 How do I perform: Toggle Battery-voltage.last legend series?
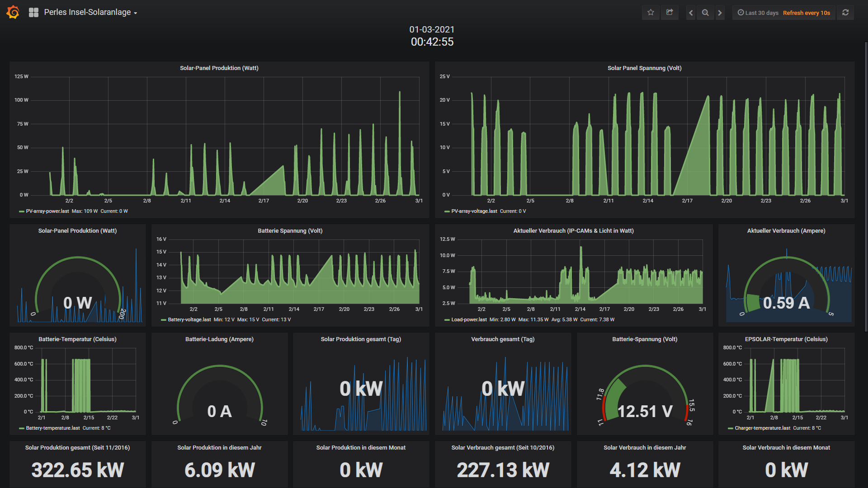click(x=189, y=319)
